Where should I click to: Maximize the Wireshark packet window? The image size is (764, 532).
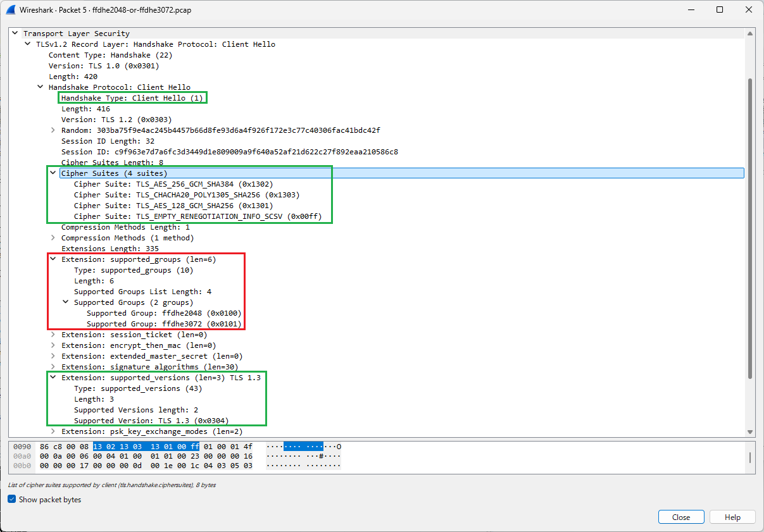click(720, 10)
